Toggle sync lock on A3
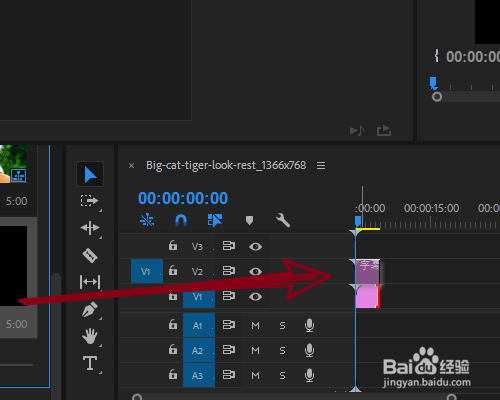 pyautogui.click(x=229, y=375)
